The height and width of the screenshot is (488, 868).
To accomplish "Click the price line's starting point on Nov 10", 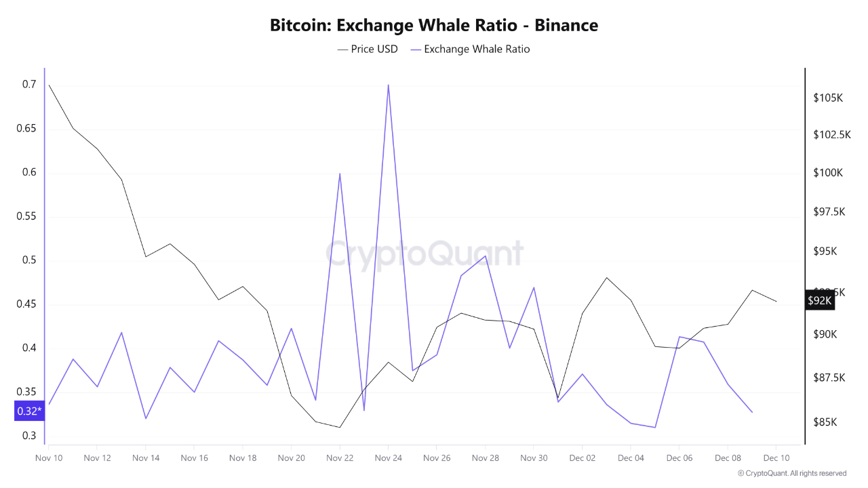I will click(x=49, y=85).
